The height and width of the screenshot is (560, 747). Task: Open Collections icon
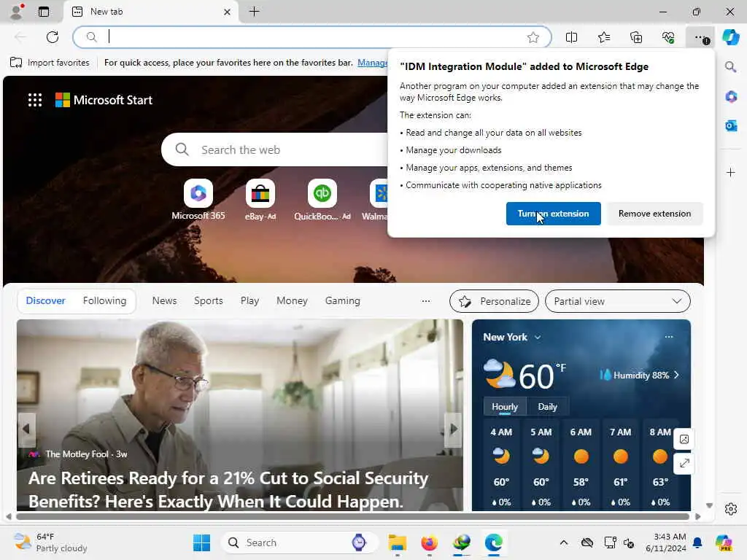(x=636, y=37)
